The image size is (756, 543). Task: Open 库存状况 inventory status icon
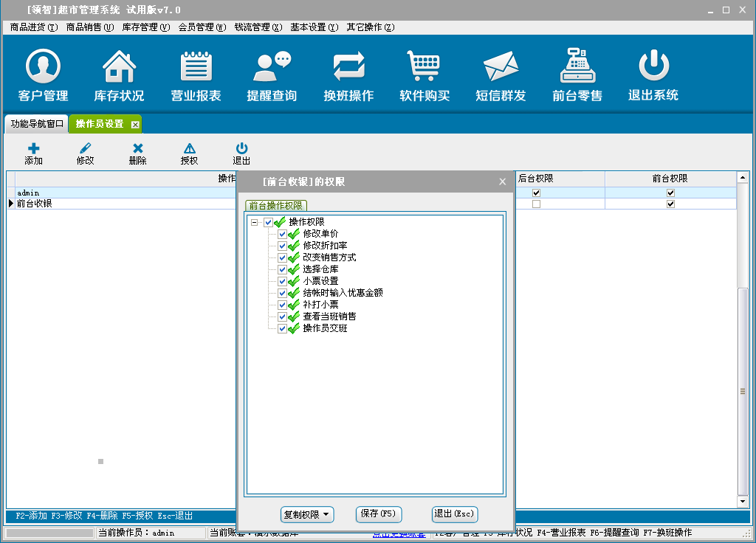[119, 75]
